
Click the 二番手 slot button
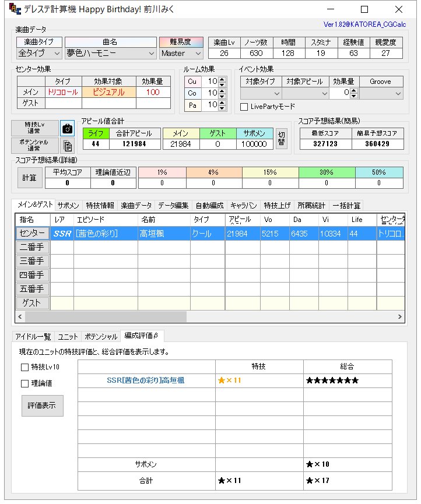[33, 247]
